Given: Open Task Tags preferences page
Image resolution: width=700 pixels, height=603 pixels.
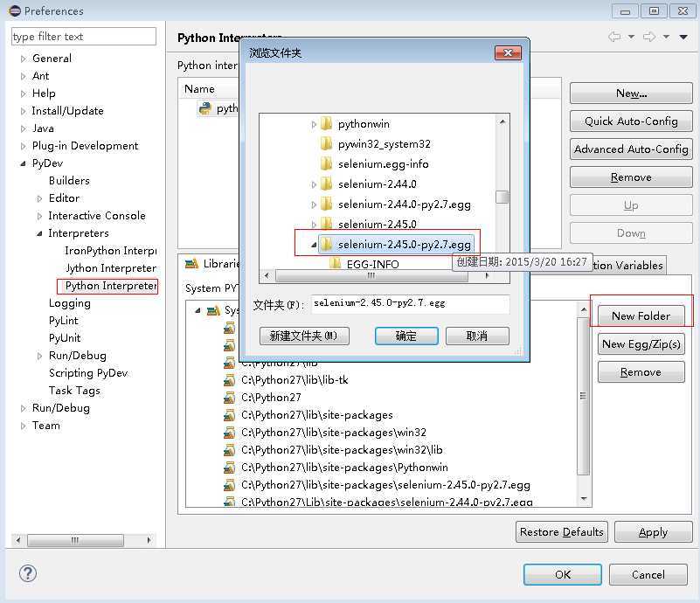Looking at the screenshot, I should click(74, 391).
